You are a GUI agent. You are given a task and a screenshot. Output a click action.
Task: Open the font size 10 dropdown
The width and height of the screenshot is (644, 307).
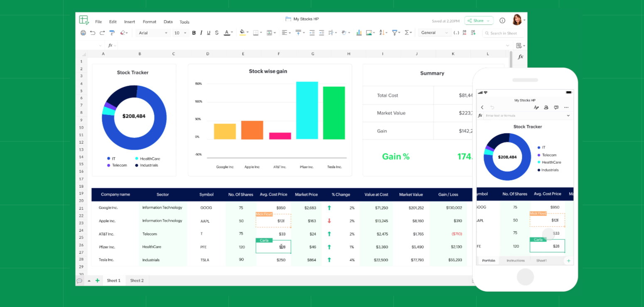180,33
